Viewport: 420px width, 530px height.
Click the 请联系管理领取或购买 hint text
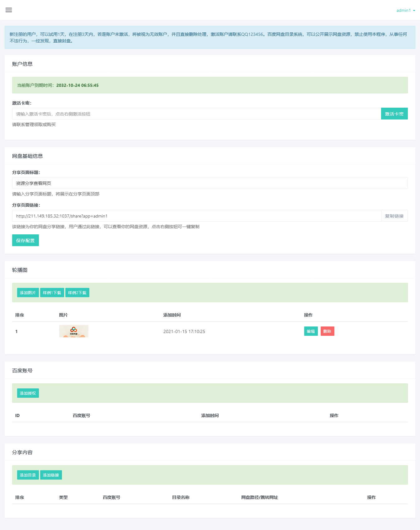click(x=34, y=124)
